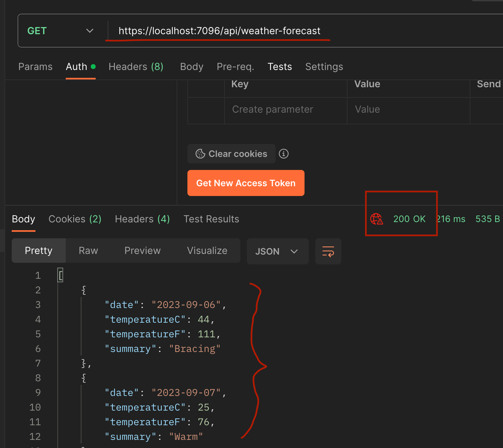Toggle the word wrap icon button
The image size is (503, 448).
coord(328,251)
